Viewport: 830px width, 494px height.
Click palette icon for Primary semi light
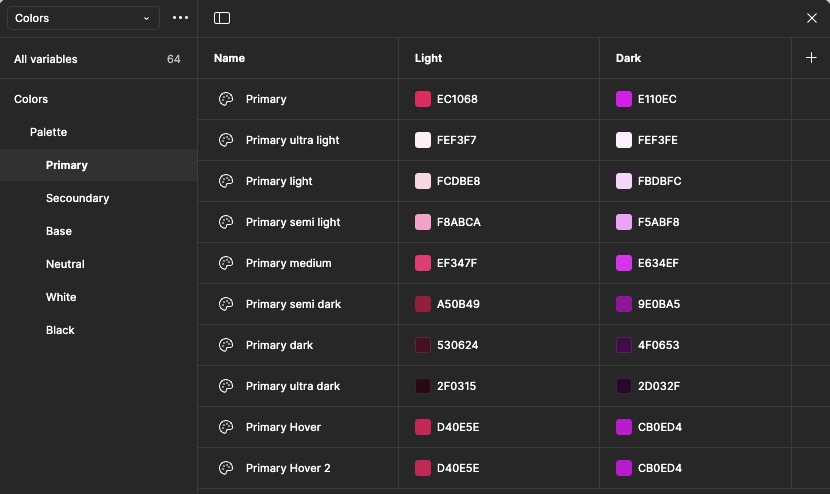[x=226, y=222]
